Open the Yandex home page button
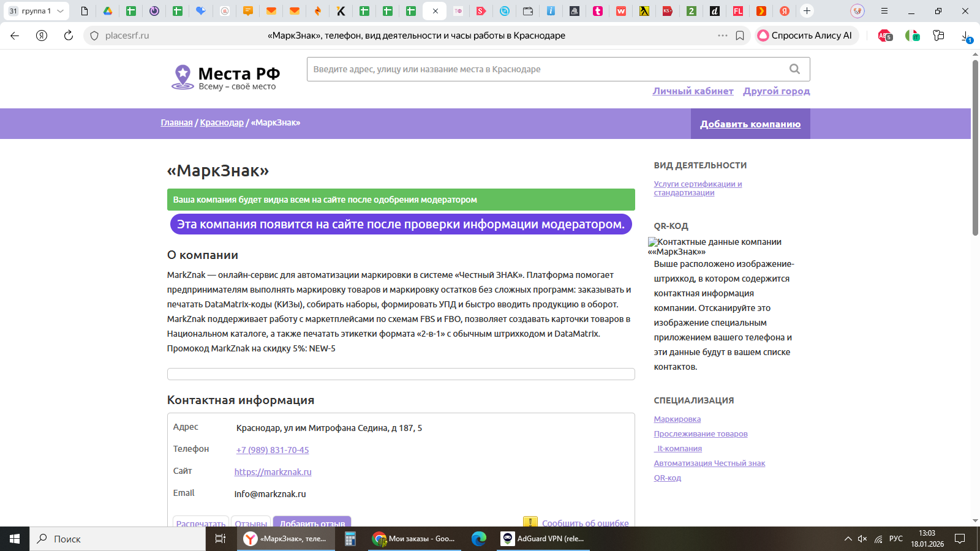Image resolution: width=980 pixels, height=551 pixels. click(42, 36)
